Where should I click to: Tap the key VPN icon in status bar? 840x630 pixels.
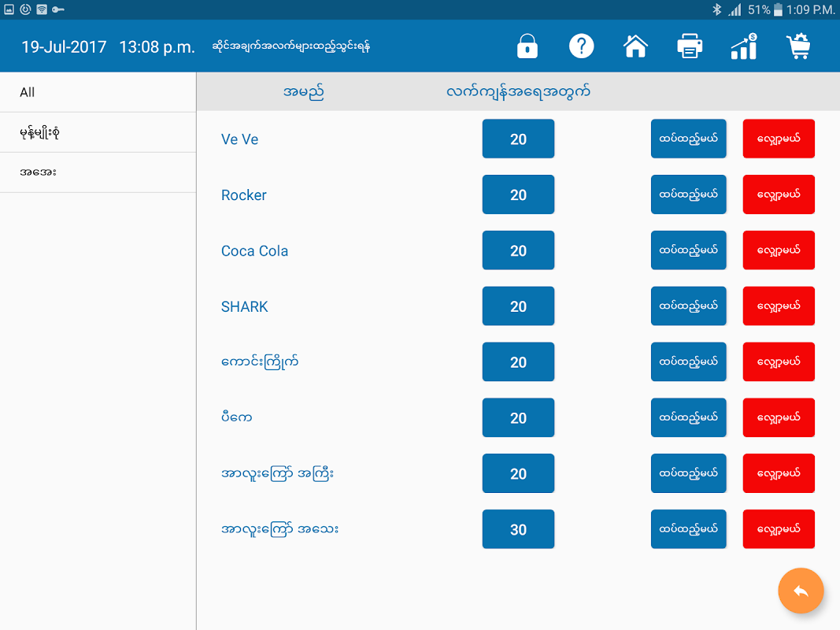coord(57,9)
